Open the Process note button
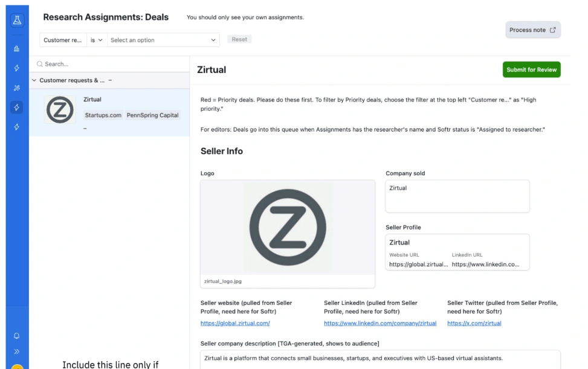588x369 pixels. click(x=532, y=30)
